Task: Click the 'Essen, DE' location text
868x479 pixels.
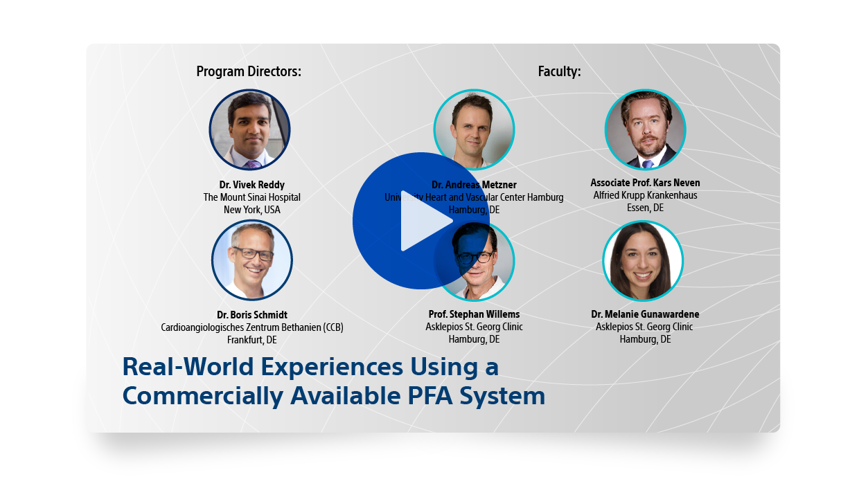Action: 645,208
